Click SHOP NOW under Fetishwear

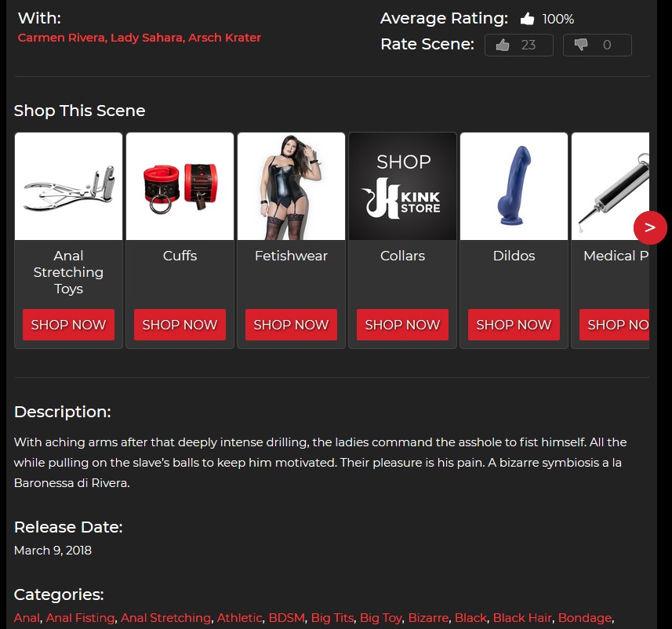pyautogui.click(x=292, y=325)
